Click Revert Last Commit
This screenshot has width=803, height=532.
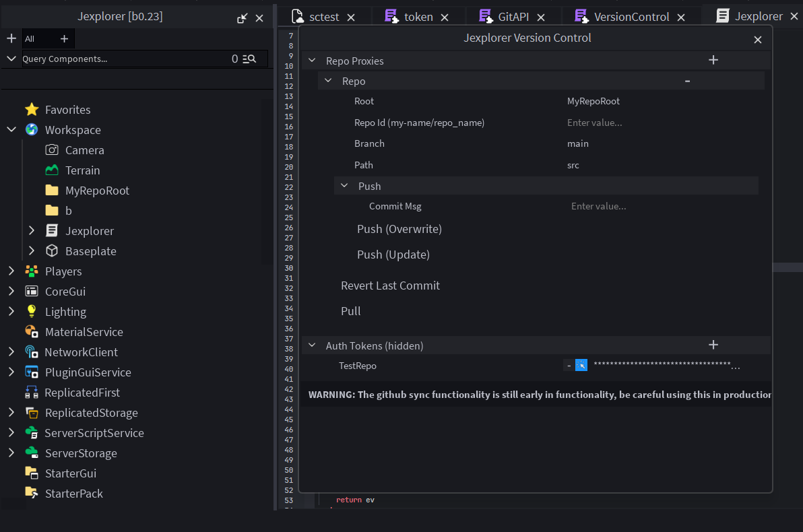[x=390, y=286]
